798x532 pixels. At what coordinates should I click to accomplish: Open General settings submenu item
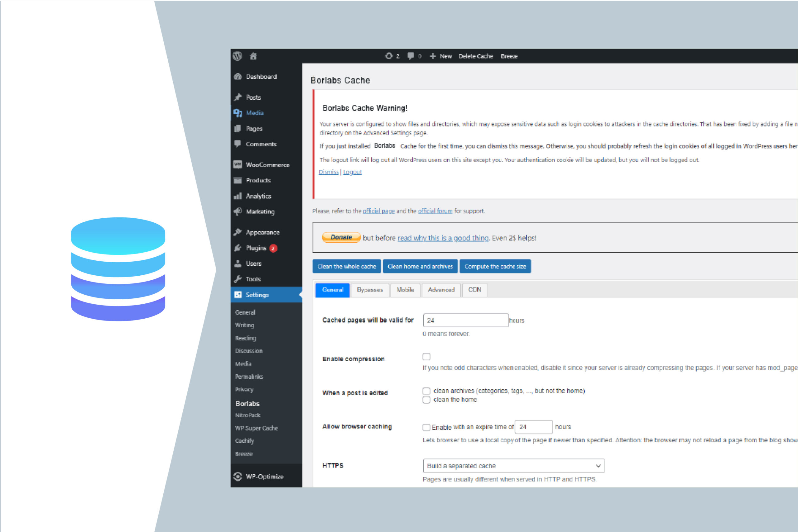tap(245, 312)
